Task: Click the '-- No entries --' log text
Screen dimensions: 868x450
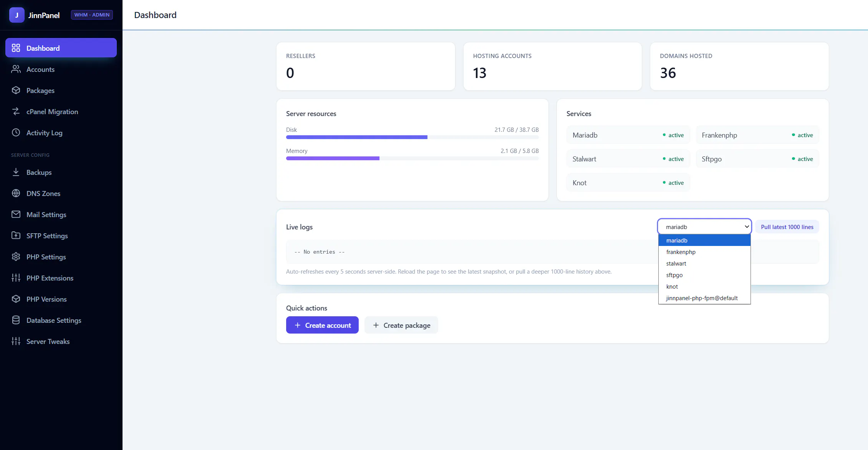Action: 320,252
